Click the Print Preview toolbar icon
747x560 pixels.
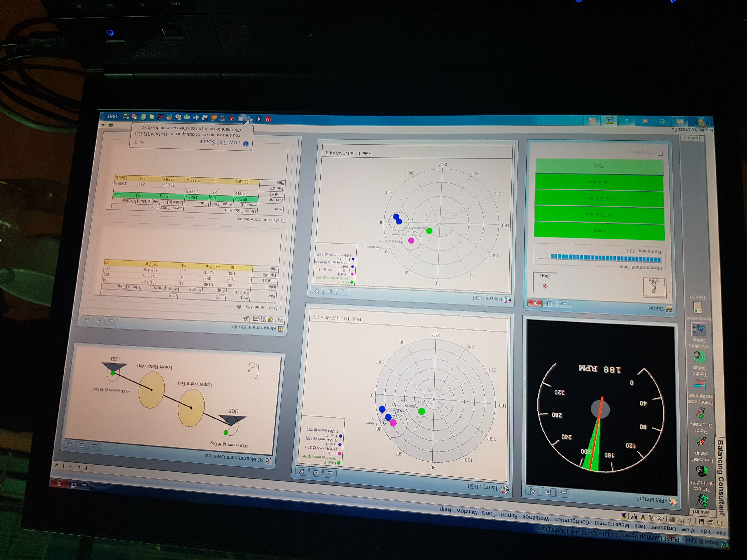pos(652,518)
